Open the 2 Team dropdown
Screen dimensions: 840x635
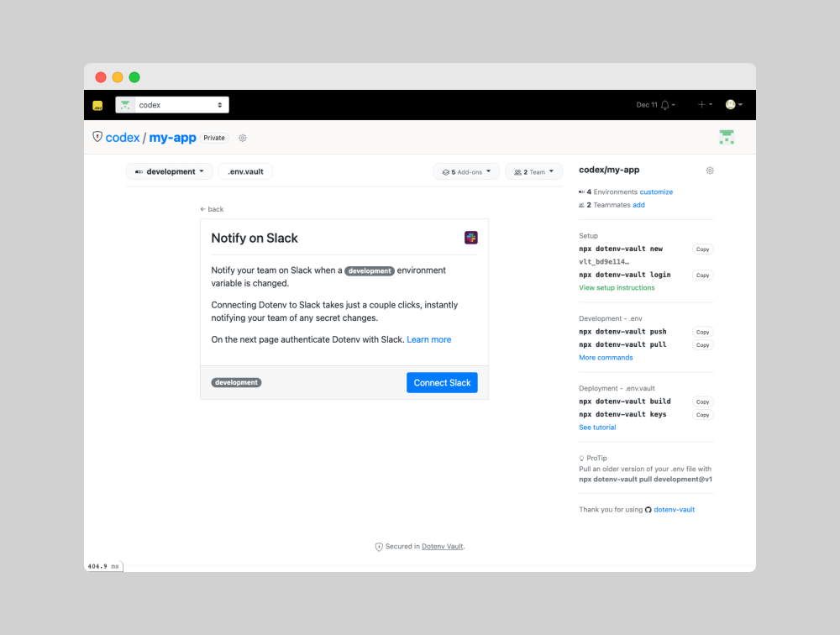(533, 172)
